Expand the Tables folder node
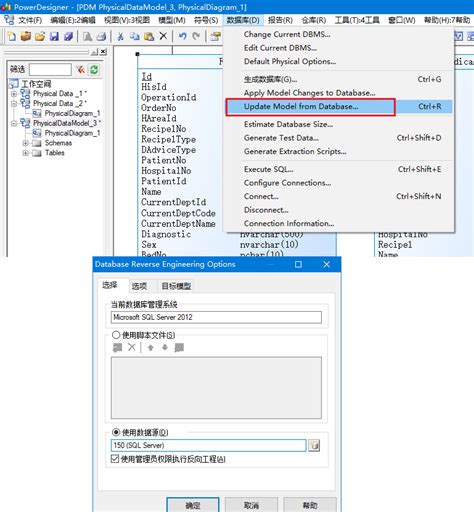474x512 pixels. [x=25, y=153]
